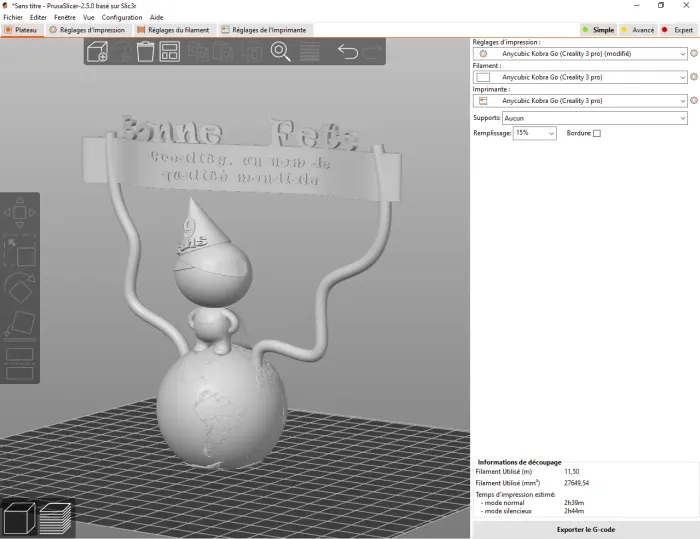Select the Move tool in left toolbar

20,213
